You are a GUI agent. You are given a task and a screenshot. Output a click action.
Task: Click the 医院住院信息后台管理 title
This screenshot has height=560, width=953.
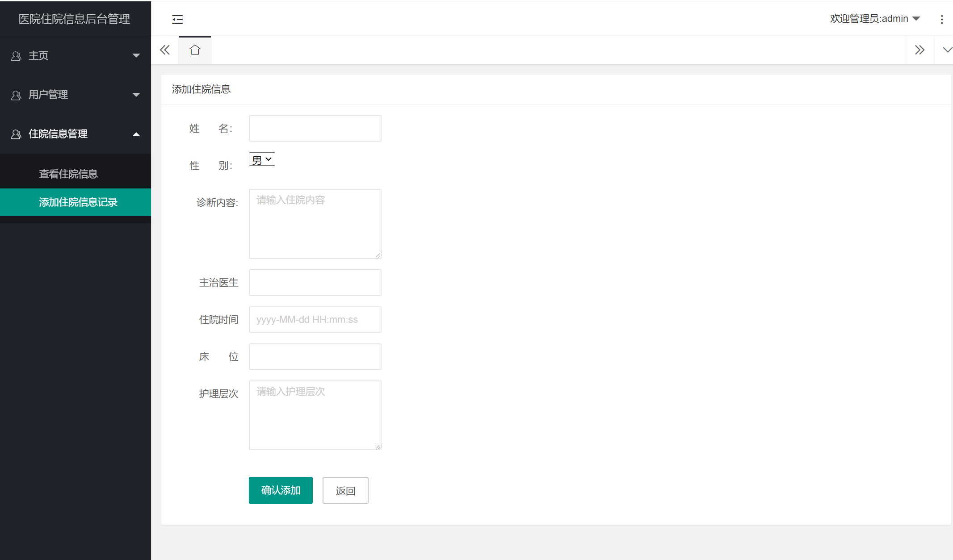coord(74,19)
